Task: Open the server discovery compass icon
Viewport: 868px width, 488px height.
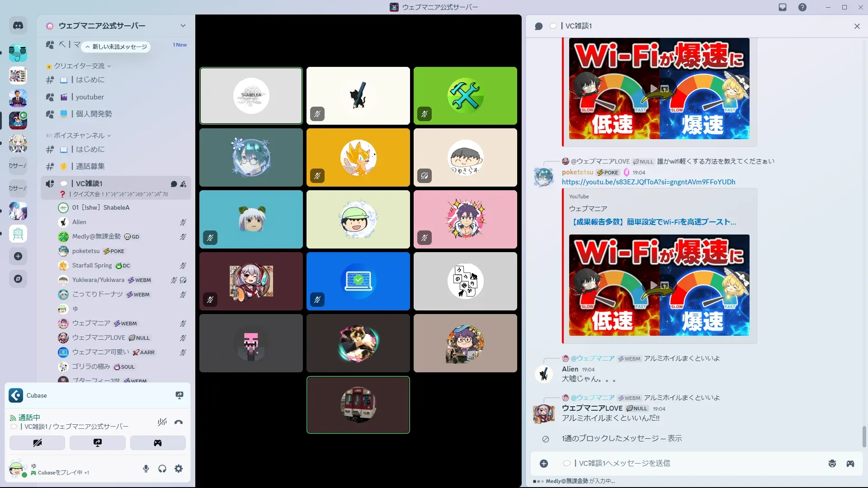Action: click(18, 279)
